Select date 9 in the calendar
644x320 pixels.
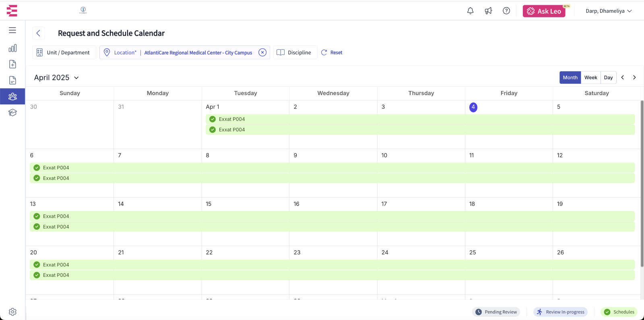[295, 156]
